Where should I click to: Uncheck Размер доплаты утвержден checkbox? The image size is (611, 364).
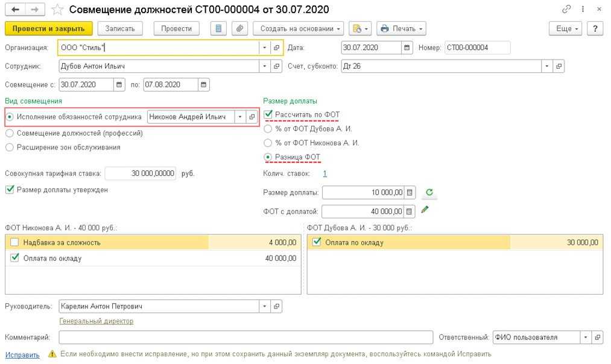(x=9, y=189)
